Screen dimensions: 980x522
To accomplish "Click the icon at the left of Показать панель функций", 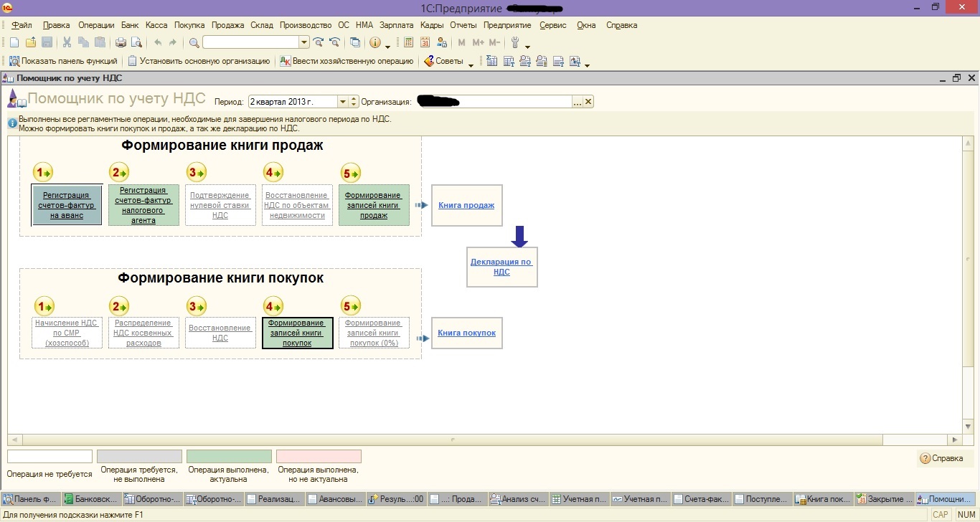I will coord(14,61).
